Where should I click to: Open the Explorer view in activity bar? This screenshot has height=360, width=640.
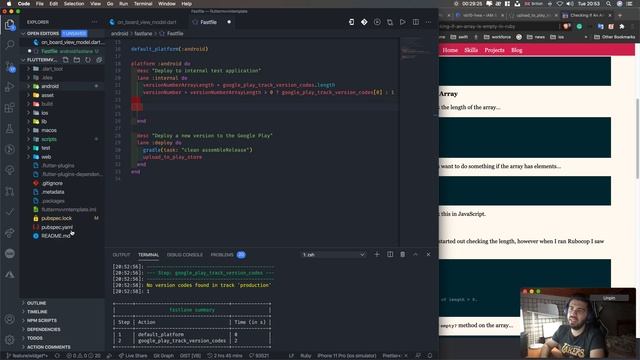[9, 25]
